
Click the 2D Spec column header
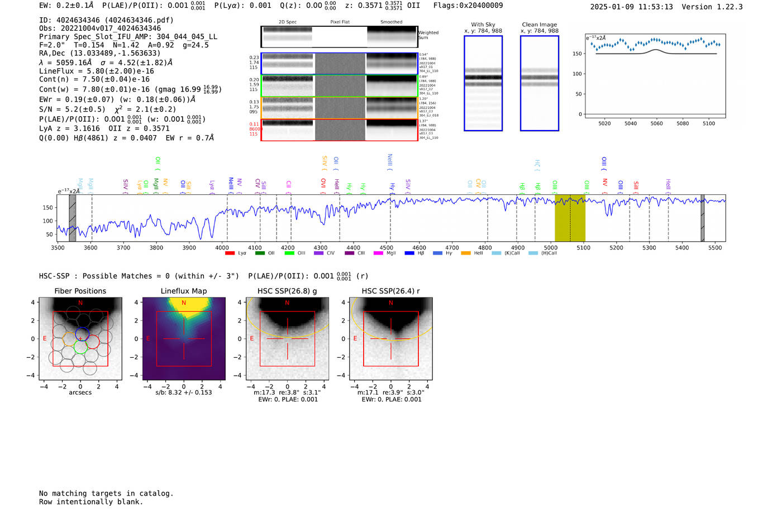tap(287, 22)
